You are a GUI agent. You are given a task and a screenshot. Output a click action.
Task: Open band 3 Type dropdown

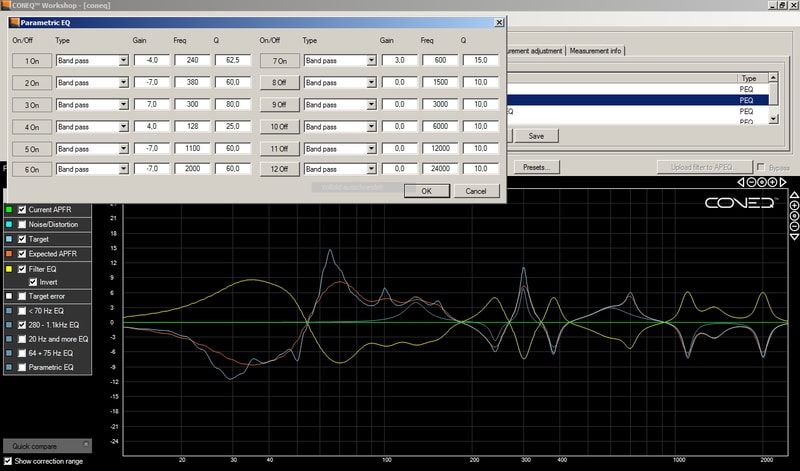[123, 105]
